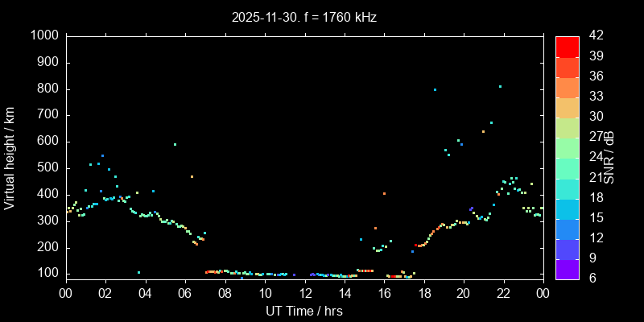Click the orange data point near 470 km
This screenshot has height=322, width=644.
[x=192, y=176]
